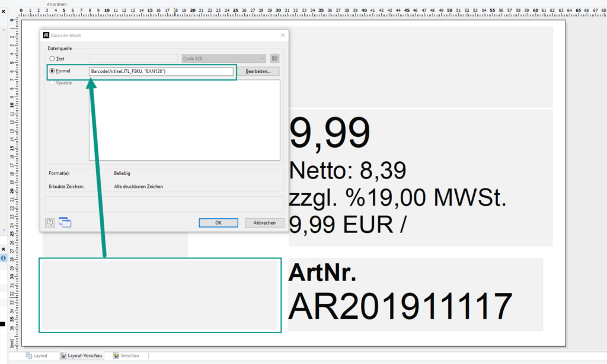The image size is (607, 364).
Task: Click the Formel input field containing the Barcode formula
Action: 160,71
